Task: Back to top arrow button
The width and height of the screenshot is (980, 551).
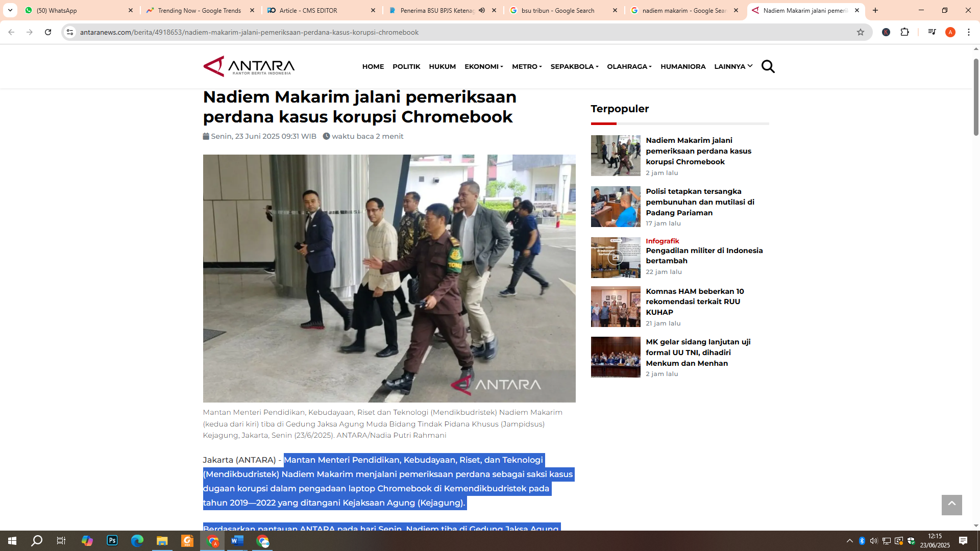Action: click(x=951, y=505)
